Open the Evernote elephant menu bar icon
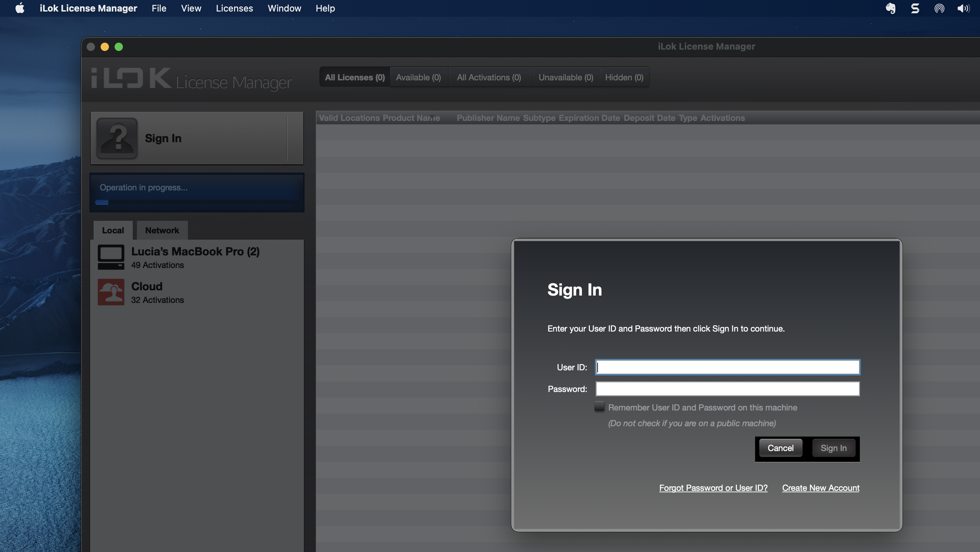Image resolution: width=980 pixels, height=552 pixels. 890,8
